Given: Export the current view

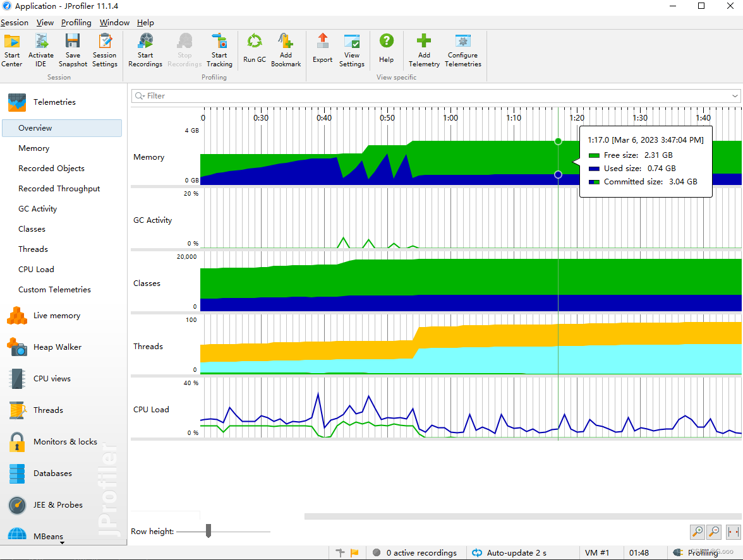Looking at the screenshot, I should click(322, 48).
